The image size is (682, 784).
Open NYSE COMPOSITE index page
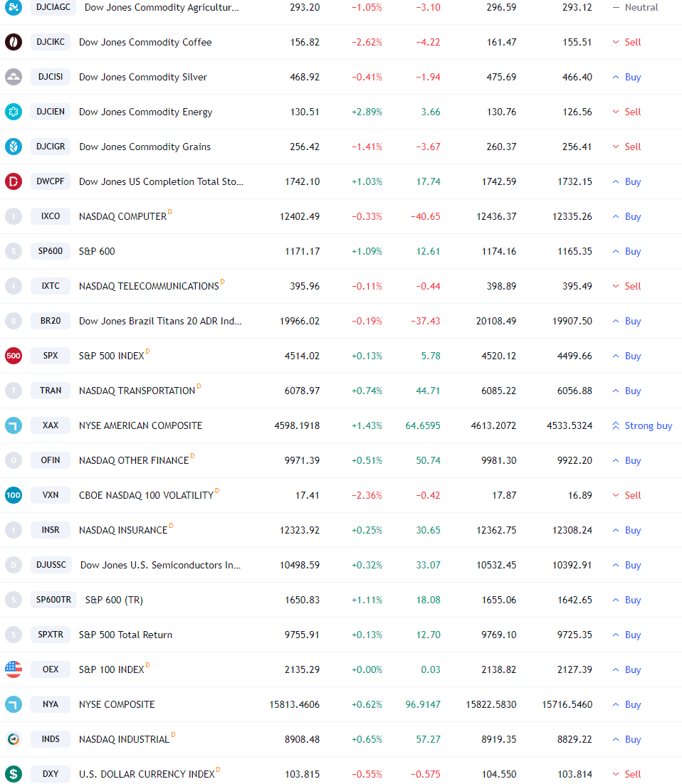point(117,704)
